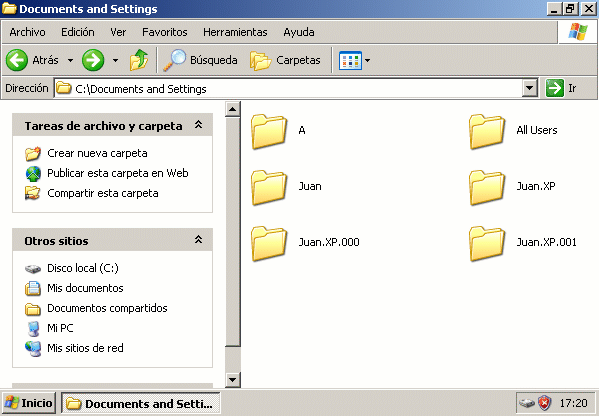599x416 pixels.
Task: Open the Archivo menu
Action: click(28, 32)
